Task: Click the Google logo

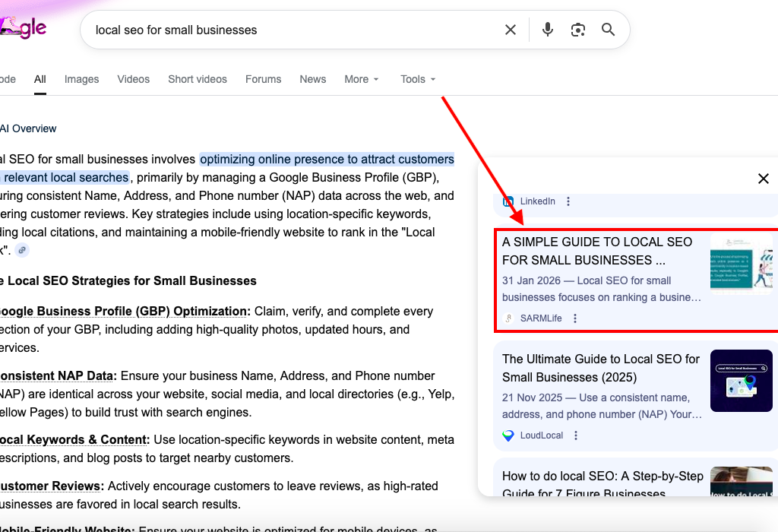Action: (x=24, y=28)
